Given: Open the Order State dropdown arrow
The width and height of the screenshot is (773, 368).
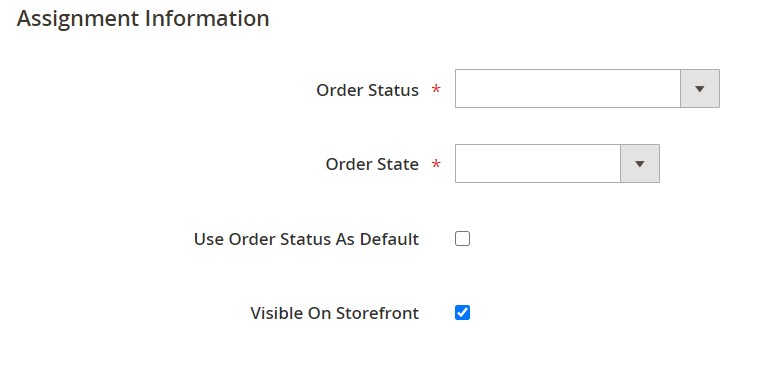Looking at the screenshot, I should coord(639,164).
